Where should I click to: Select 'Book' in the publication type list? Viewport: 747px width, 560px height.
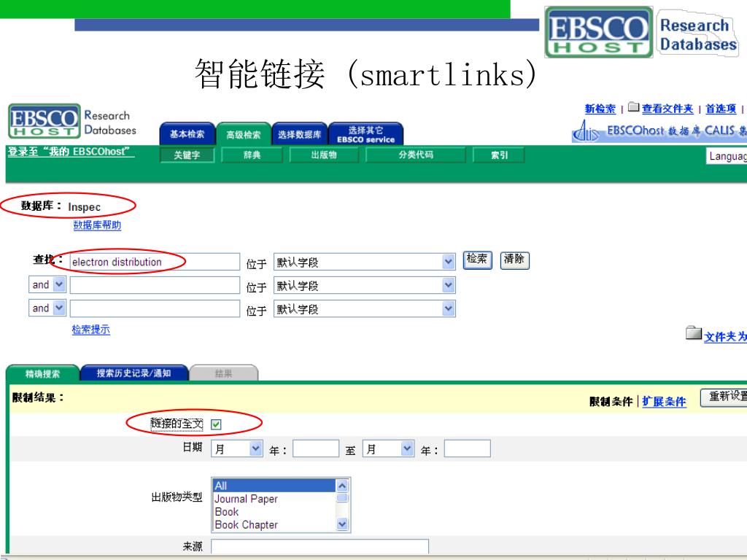[274, 512]
